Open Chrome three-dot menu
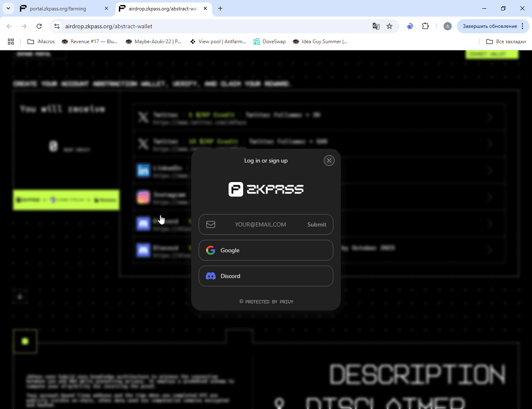532x409 pixels. click(522, 26)
